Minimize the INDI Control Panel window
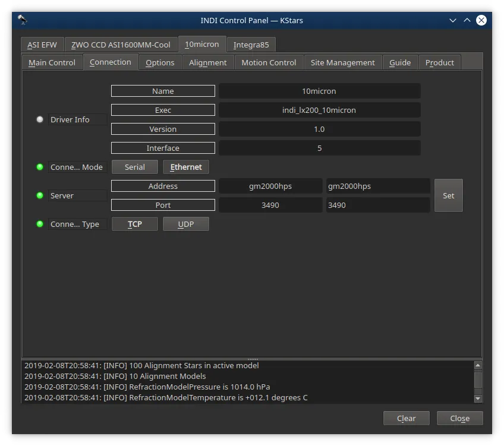 click(x=452, y=20)
